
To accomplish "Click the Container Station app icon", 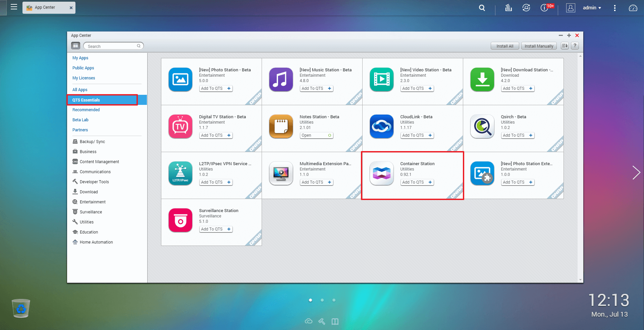I will click(x=381, y=173).
